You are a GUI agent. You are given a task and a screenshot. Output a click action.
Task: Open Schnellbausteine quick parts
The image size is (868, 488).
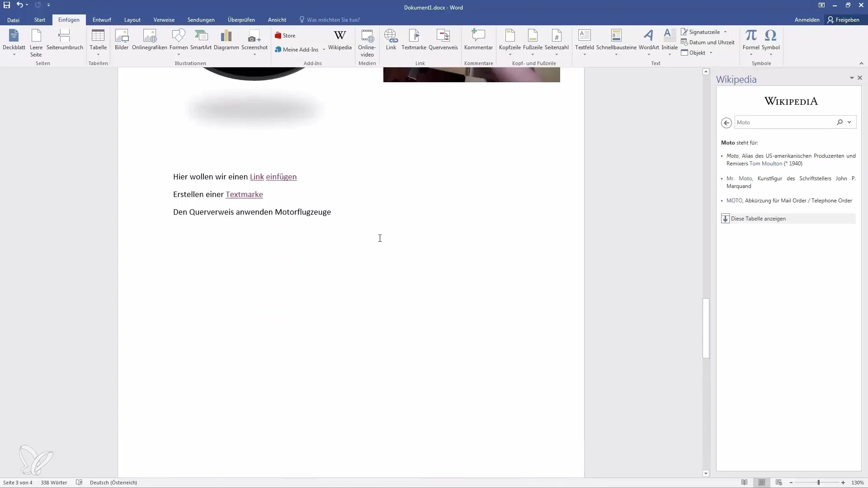(616, 42)
